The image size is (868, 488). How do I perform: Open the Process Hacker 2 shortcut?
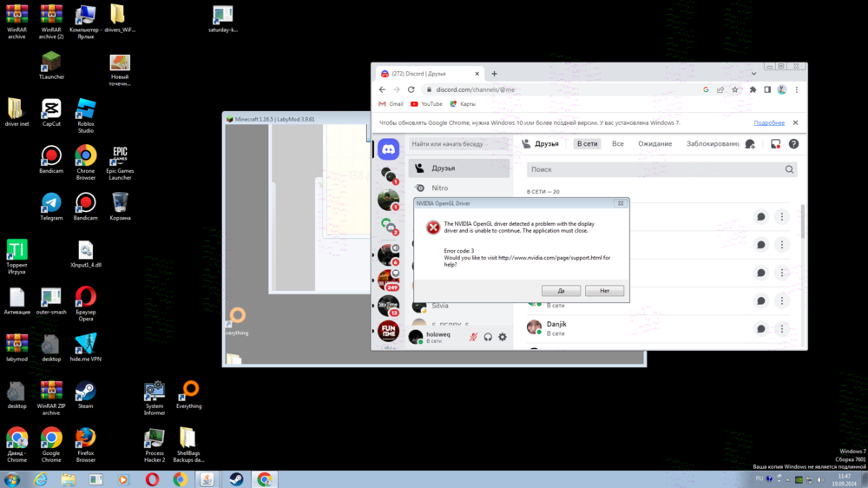click(x=155, y=445)
